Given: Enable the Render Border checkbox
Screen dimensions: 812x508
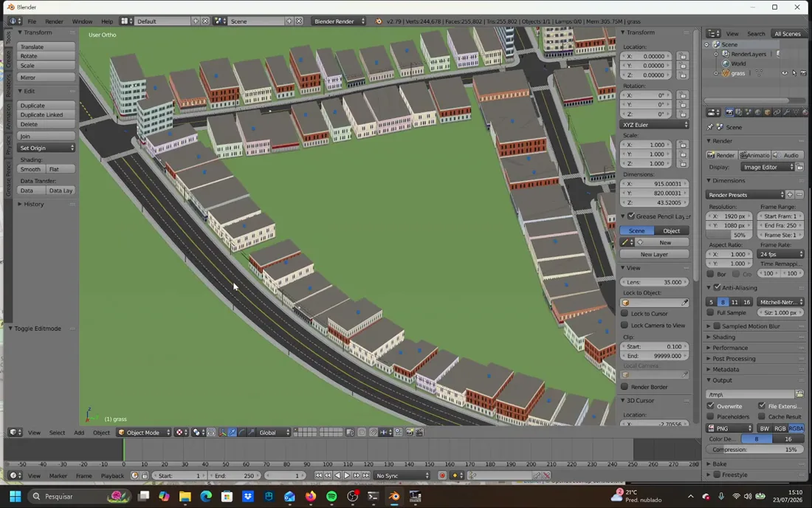Looking at the screenshot, I should point(625,387).
